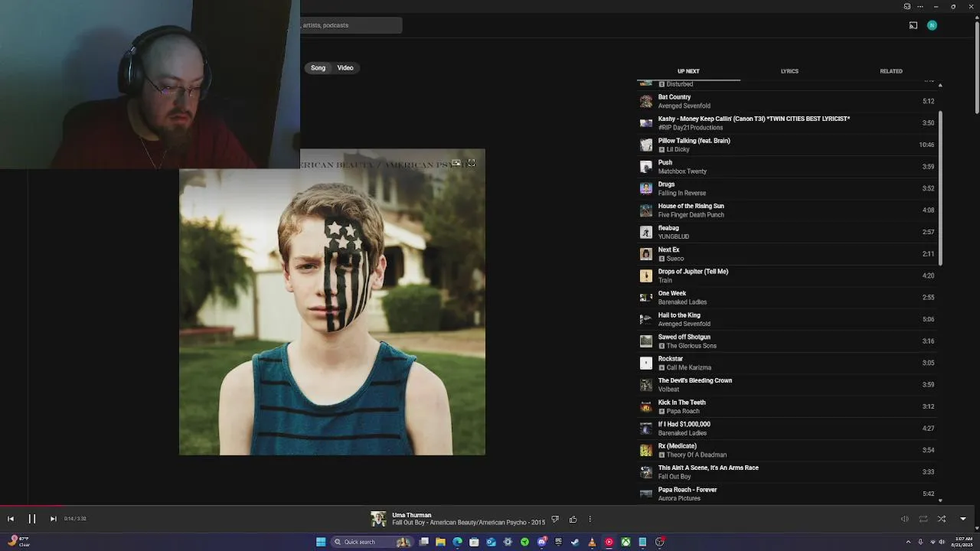Open Xbox app from taskbar
Image resolution: width=980 pixels, height=551 pixels.
coord(626,542)
